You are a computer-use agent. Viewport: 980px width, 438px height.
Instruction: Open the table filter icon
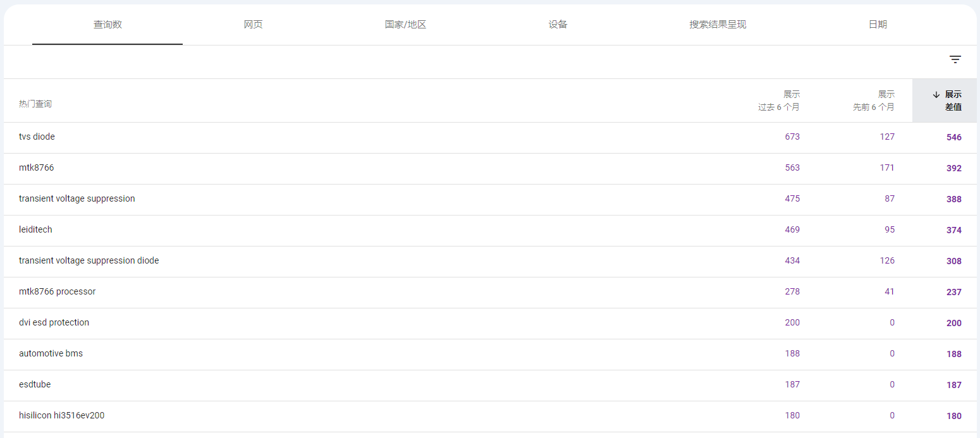tap(955, 60)
